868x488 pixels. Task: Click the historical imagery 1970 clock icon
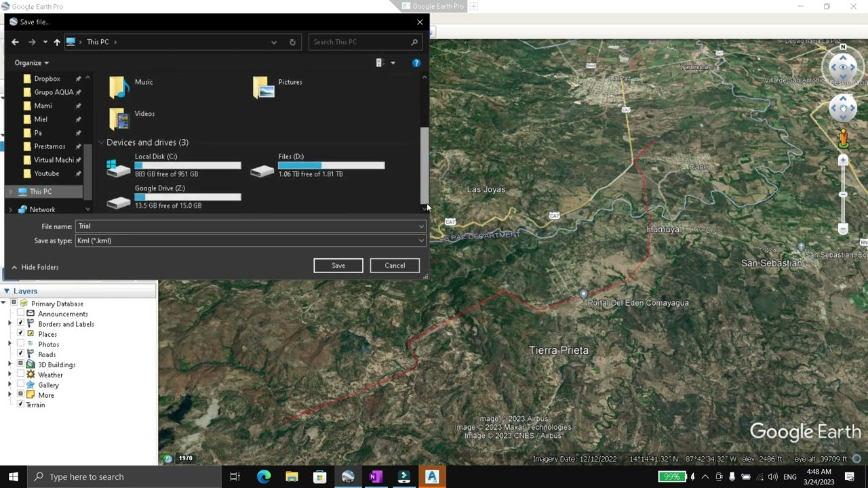click(x=167, y=459)
